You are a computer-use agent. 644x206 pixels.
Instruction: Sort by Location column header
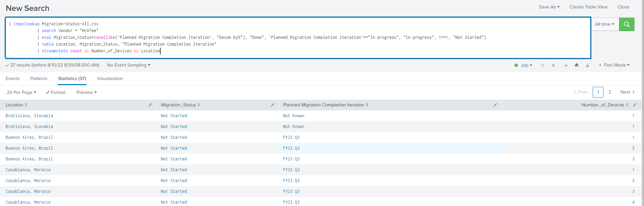click(17, 105)
